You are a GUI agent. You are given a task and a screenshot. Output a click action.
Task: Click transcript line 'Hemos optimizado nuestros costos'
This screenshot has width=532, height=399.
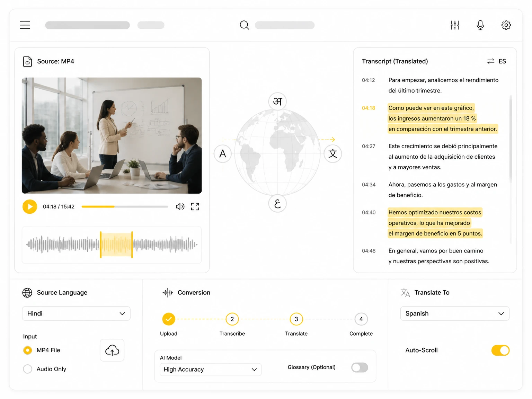pos(435,212)
